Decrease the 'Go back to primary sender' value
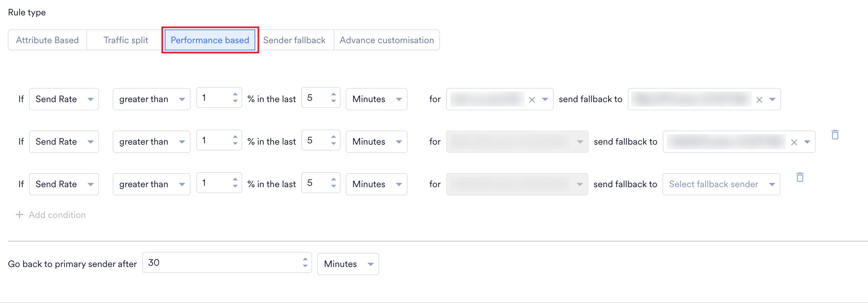The width and height of the screenshot is (868, 303). click(305, 266)
